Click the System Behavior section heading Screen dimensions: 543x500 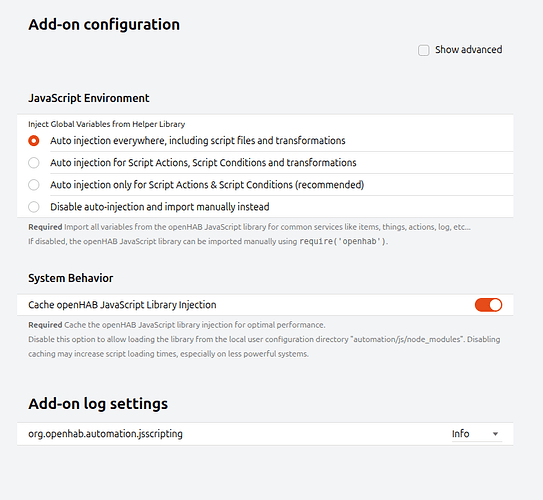pos(71,278)
